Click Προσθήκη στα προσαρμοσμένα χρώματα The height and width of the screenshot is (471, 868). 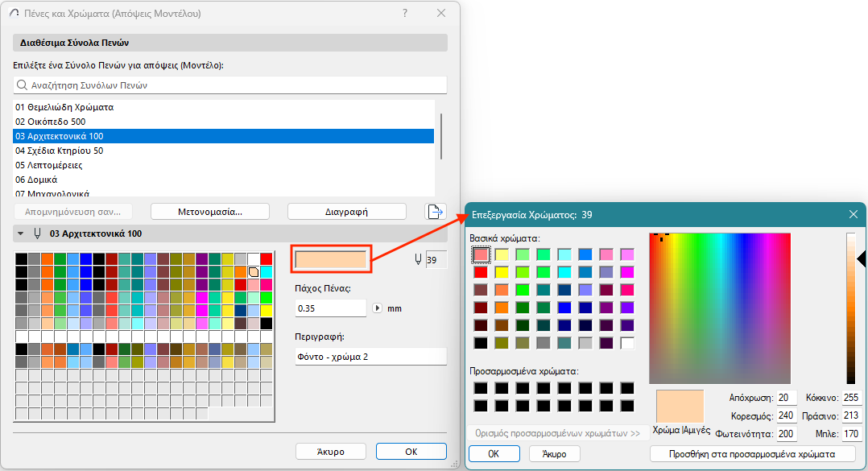pyautogui.click(x=752, y=452)
